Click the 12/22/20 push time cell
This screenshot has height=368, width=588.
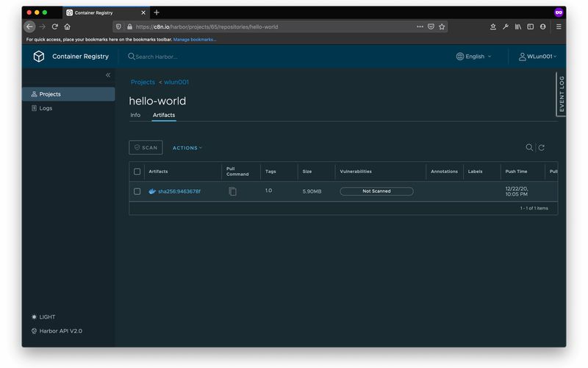(517, 191)
